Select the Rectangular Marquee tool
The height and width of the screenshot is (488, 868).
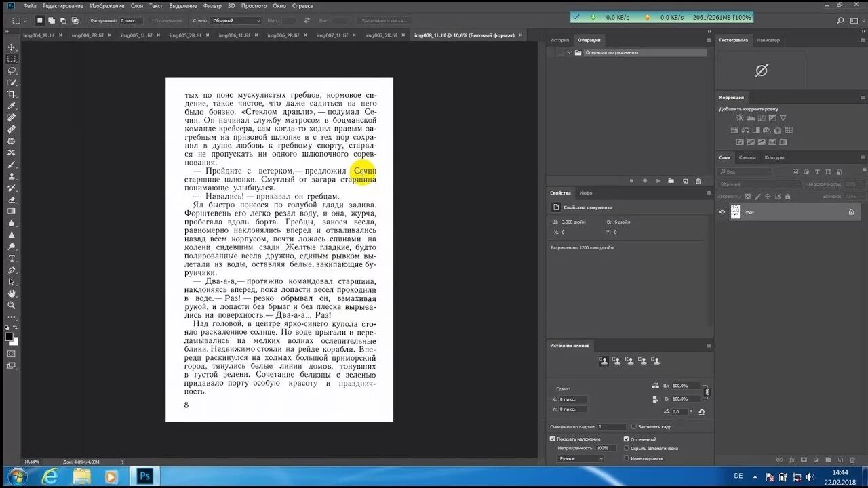coord(12,58)
